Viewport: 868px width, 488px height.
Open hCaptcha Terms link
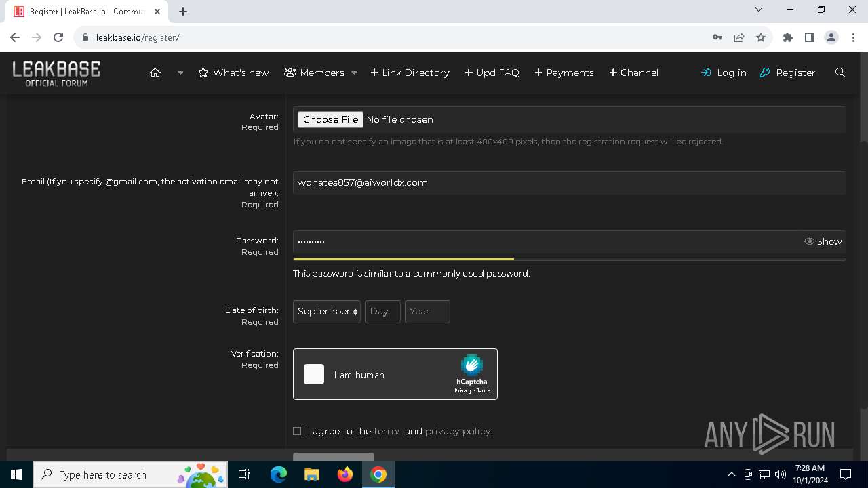coord(484,391)
